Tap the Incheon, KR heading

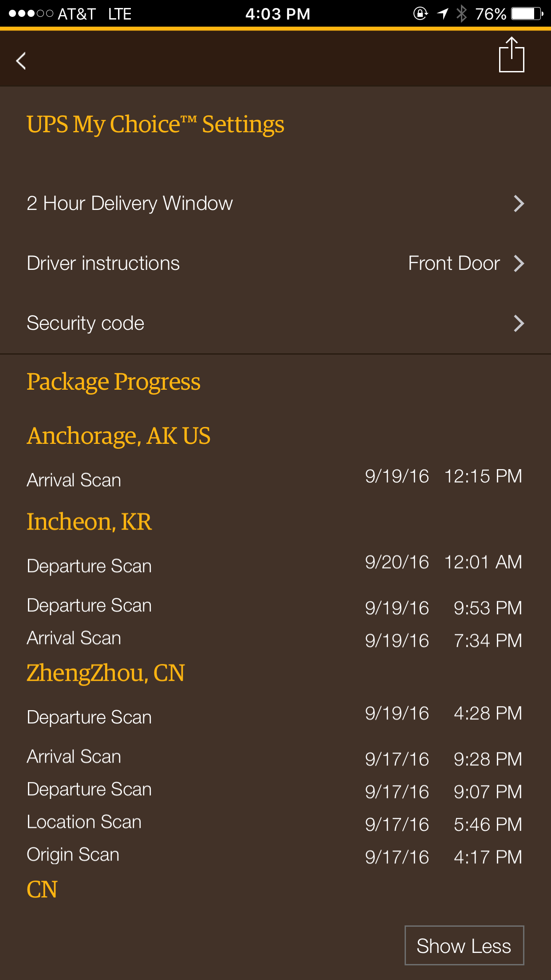[x=89, y=522]
